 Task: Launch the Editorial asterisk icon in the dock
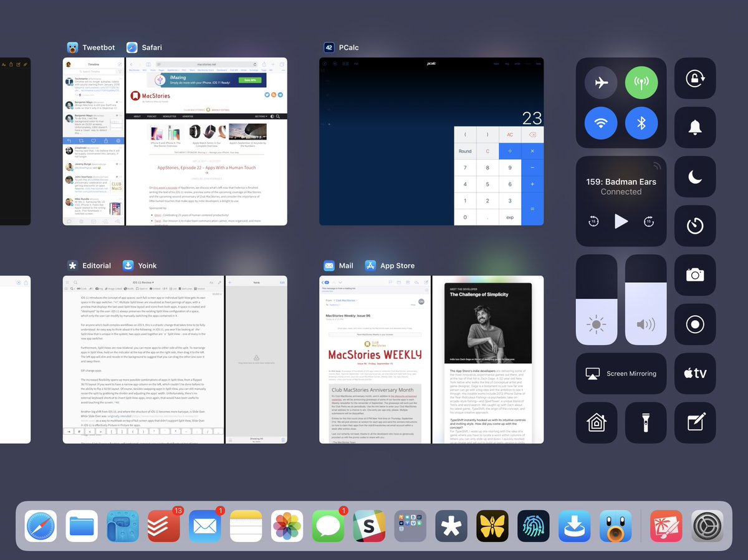(x=452, y=526)
